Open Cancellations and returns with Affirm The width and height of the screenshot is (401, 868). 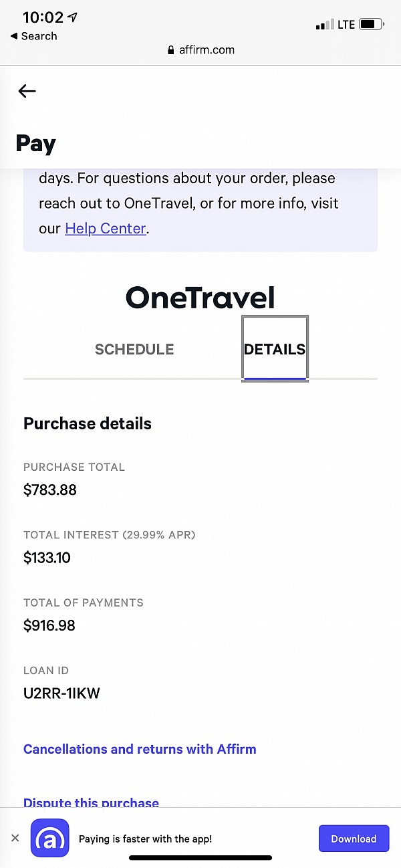[140, 749]
